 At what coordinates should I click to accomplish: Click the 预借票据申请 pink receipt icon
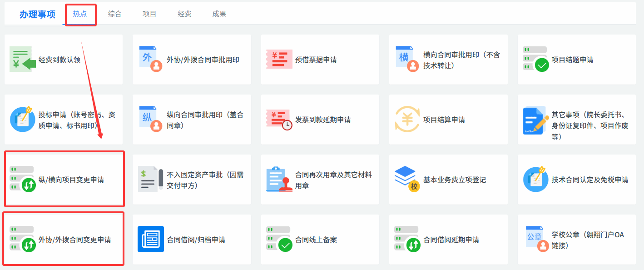[279, 60]
